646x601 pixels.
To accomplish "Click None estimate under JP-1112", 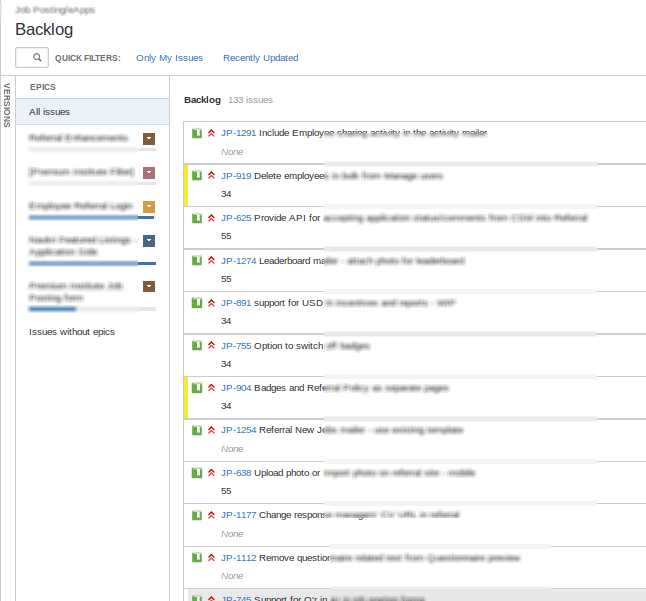I will (x=232, y=576).
